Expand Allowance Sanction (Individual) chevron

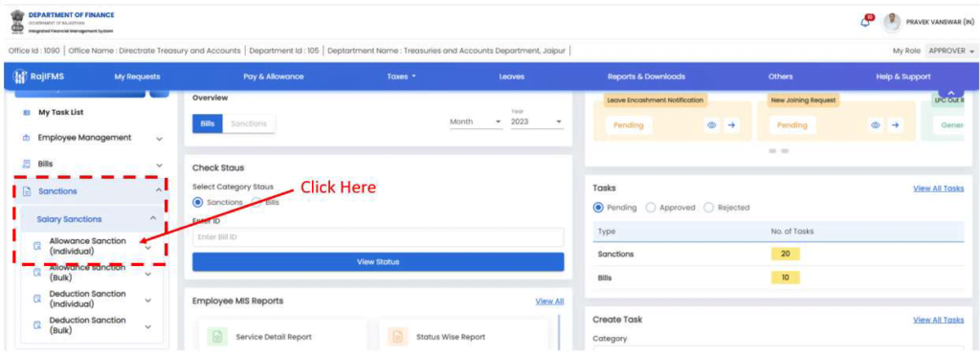click(148, 247)
